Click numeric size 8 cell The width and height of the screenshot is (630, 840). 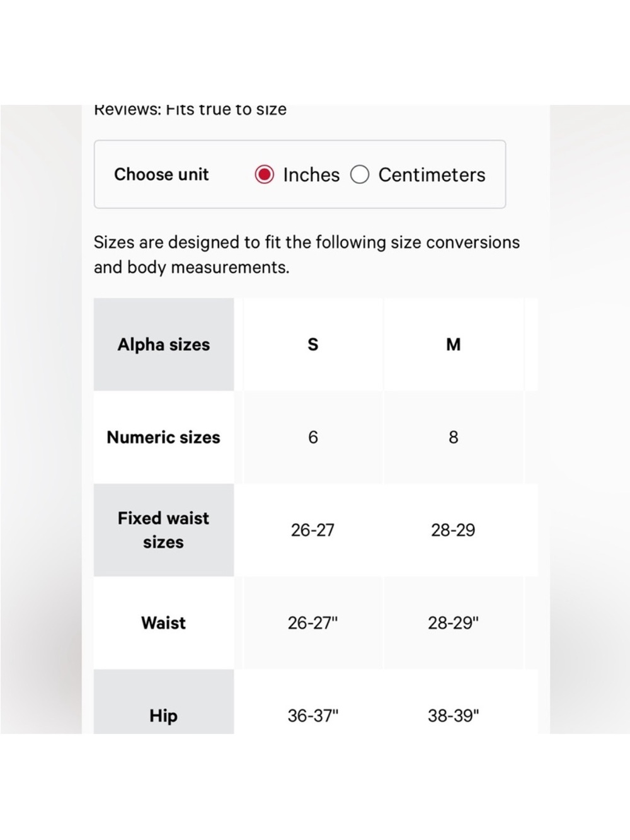click(x=454, y=437)
